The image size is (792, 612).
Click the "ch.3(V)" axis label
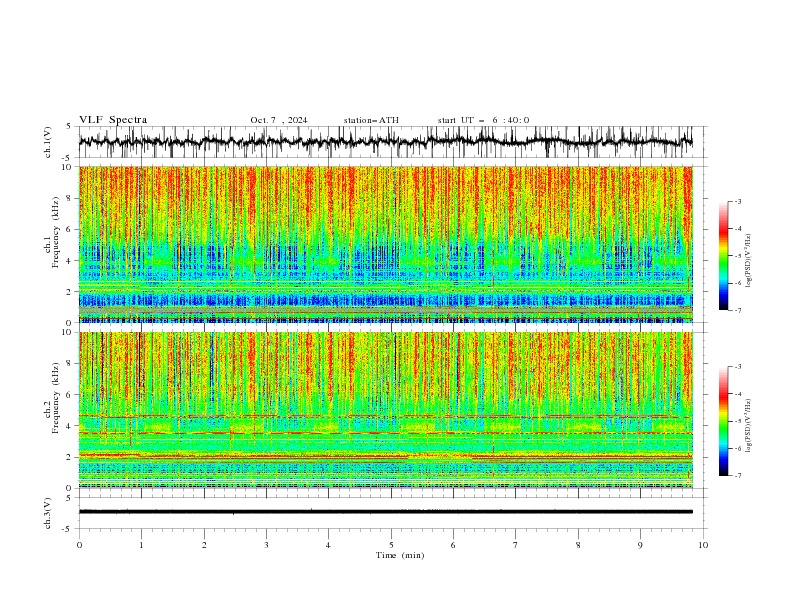(x=48, y=513)
